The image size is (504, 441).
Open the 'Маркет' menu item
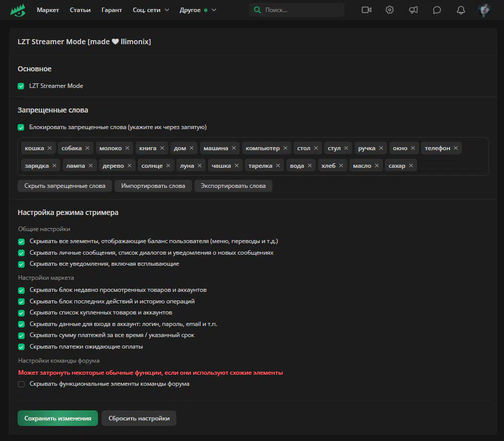(x=48, y=10)
